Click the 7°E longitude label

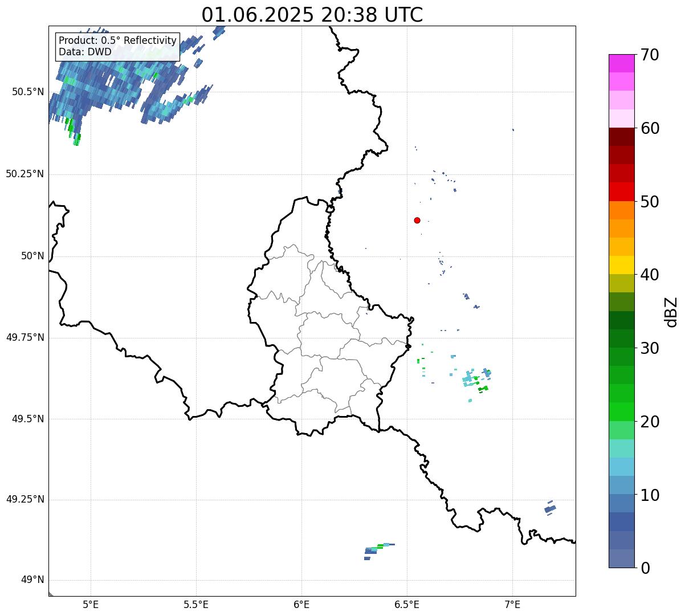(x=512, y=604)
